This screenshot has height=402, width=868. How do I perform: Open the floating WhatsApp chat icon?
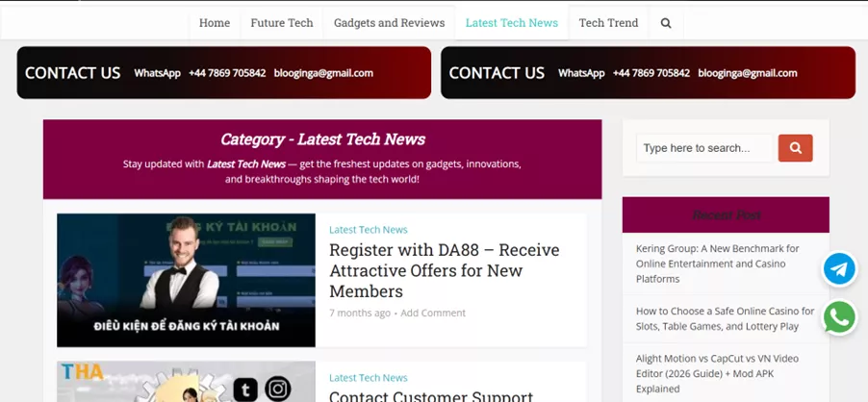[839, 316]
